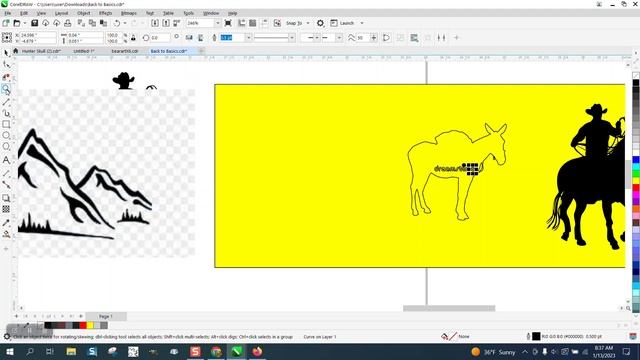
Task: Select the Transparency tool
Action: (x=6, y=209)
